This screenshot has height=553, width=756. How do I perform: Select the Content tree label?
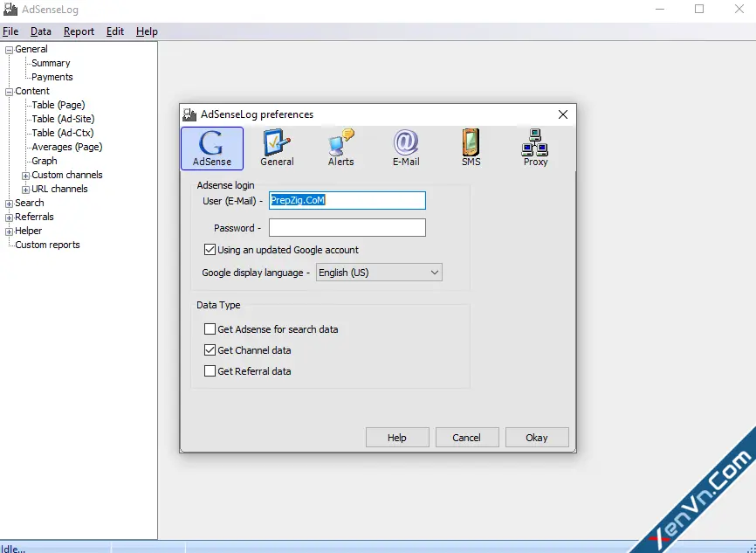pos(32,91)
